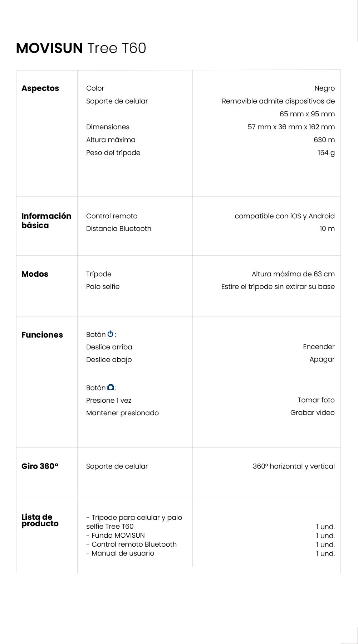Click the Mantener presionado text
Image resolution: width=358 pixels, height=644 pixels.
[x=122, y=413]
